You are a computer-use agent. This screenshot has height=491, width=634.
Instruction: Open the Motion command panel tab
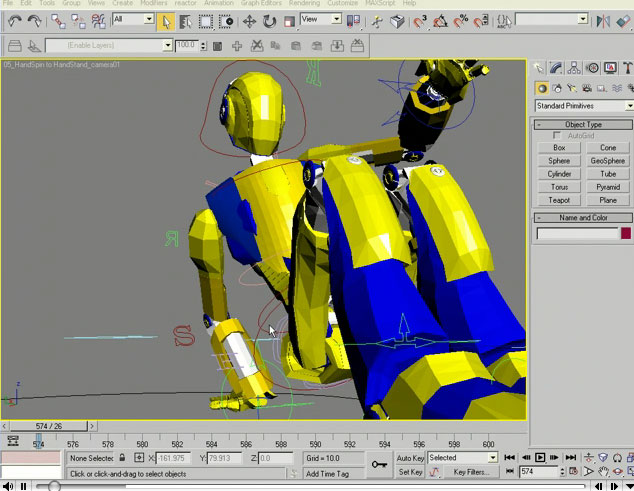(x=592, y=68)
